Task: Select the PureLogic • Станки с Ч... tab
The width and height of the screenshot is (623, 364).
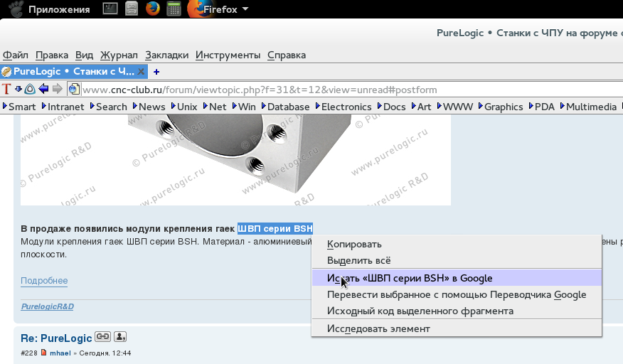Action: tap(73, 72)
